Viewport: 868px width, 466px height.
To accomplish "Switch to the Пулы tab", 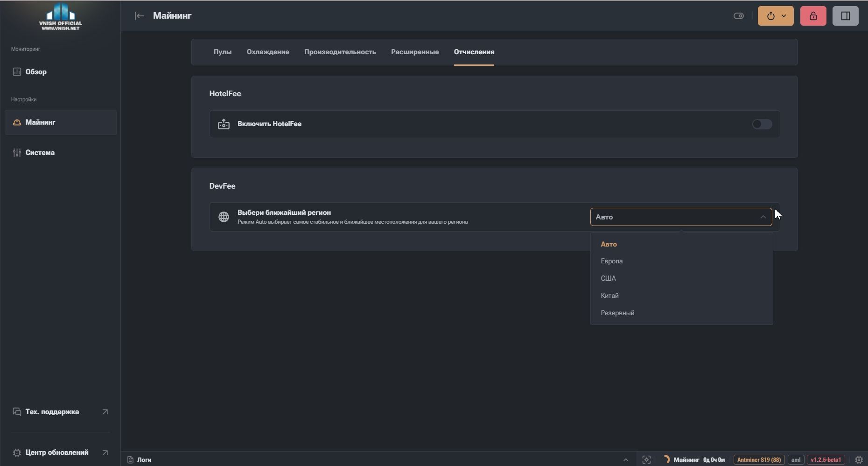I will coord(223,52).
